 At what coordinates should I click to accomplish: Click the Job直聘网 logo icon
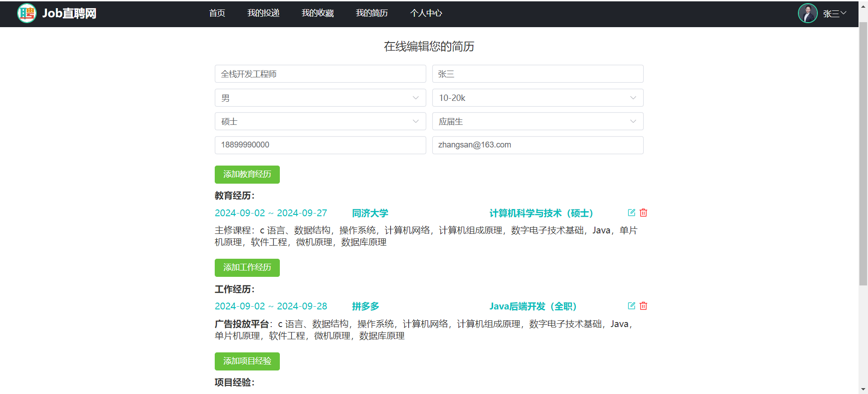27,13
